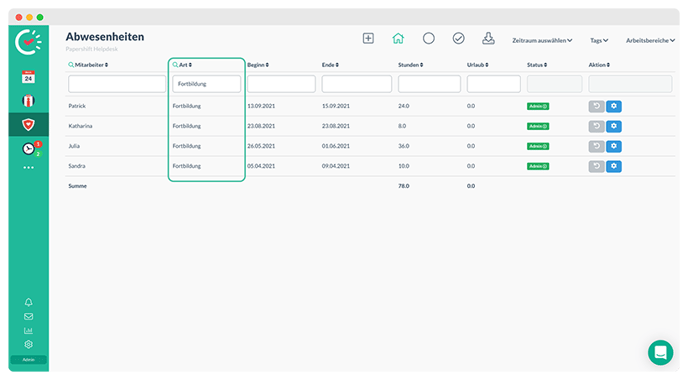The height and width of the screenshot is (380, 688).
Task: Click the checkmark circle filter icon
Action: click(x=459, y=39)
